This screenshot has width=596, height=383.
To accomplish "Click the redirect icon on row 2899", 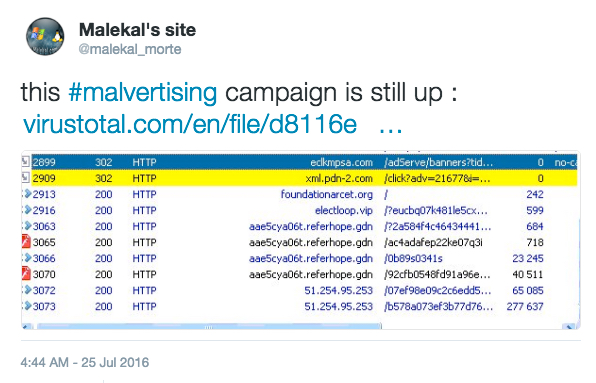I will [25, 162].
